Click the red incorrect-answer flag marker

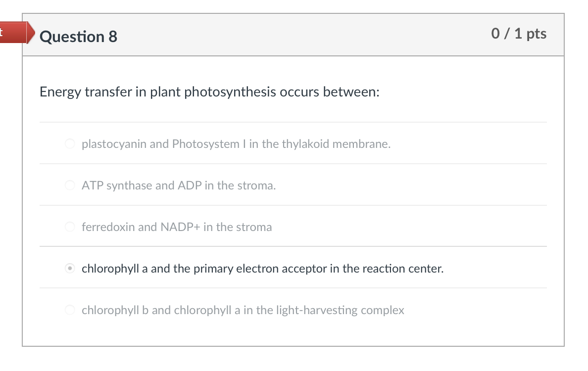tap(14, 33)
